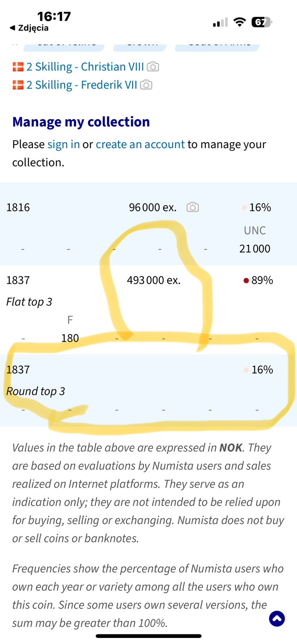
Task: Select the 1816 year row
Action: point(18,207)
